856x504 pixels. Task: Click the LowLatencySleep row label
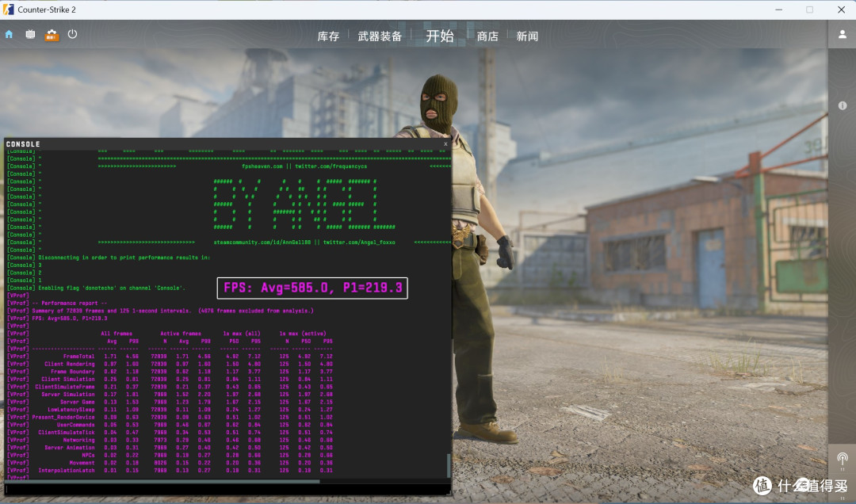point(71,410)
